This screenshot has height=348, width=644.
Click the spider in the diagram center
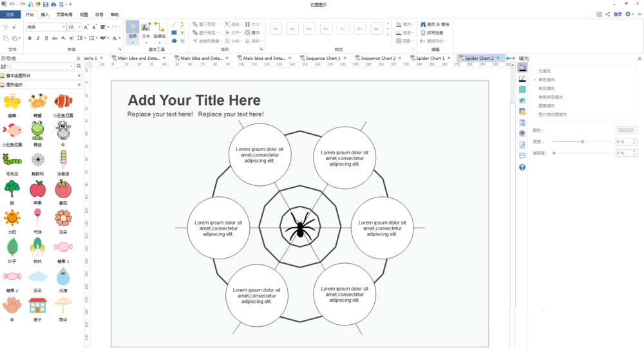pos(300,226)
